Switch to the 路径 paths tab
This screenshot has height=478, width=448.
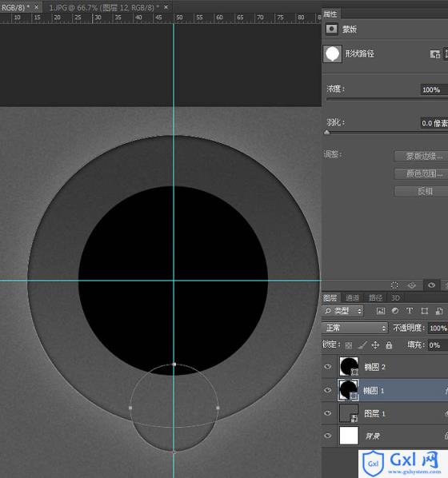click(x=375, y=297)
